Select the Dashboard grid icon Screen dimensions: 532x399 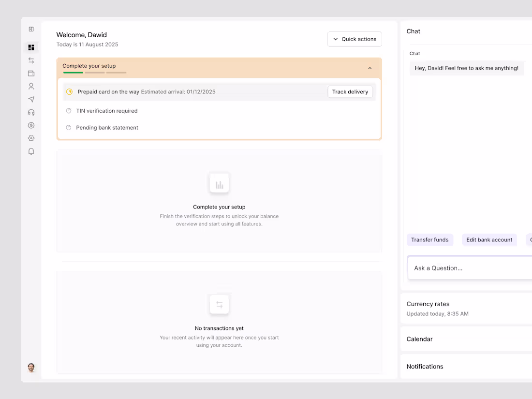pyautogui.click(x=31, y=47)
